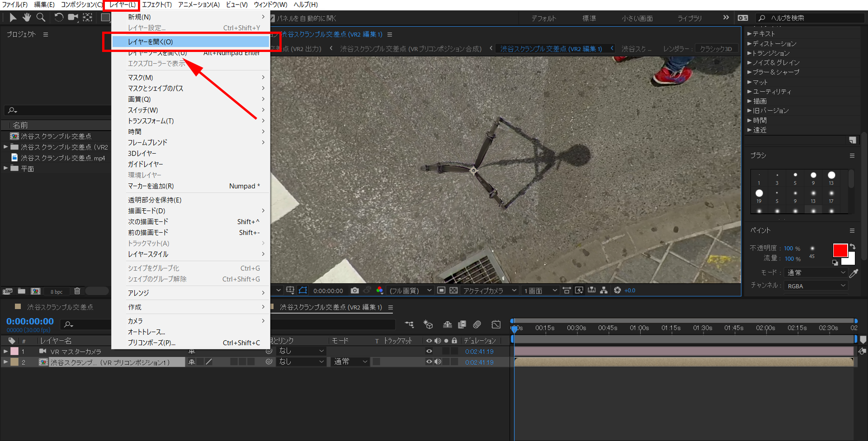Open the Paint モード 通常 dropdown

816,273
